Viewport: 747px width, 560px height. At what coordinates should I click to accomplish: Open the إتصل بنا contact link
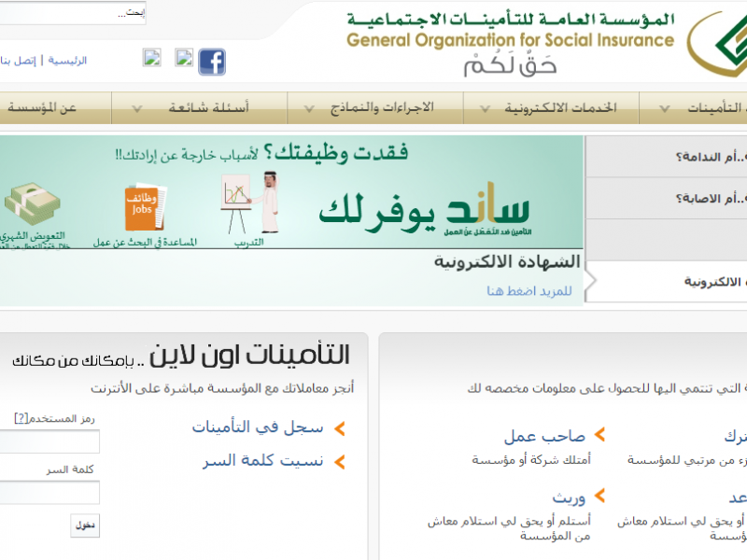coord(18,61)
